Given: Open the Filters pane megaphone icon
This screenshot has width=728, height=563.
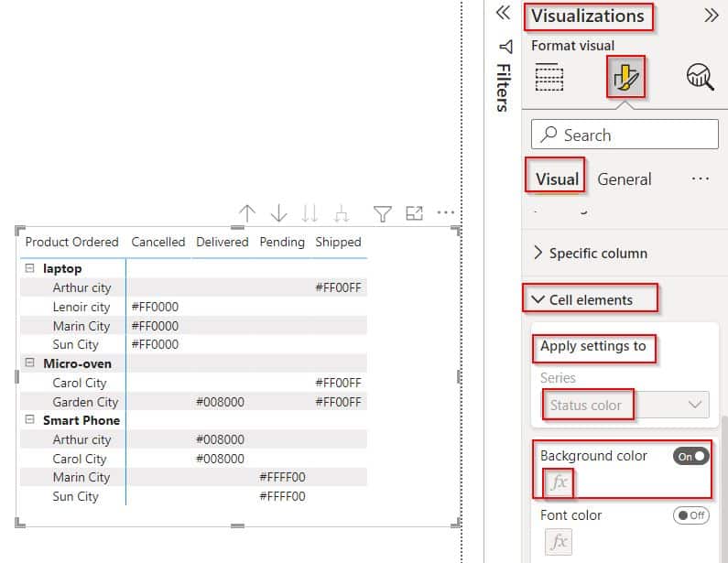Looking at the screenshot, I should 505,47.
